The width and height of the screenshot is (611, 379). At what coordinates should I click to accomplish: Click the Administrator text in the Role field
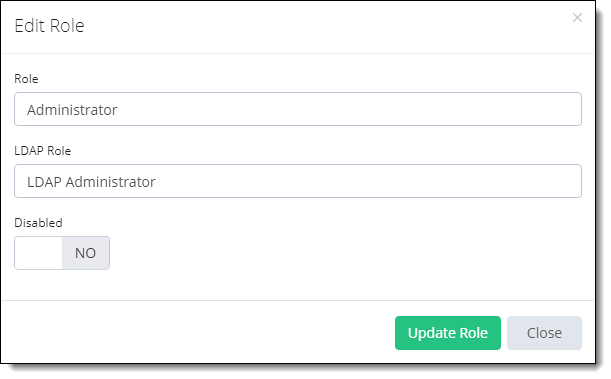[72, 110]
